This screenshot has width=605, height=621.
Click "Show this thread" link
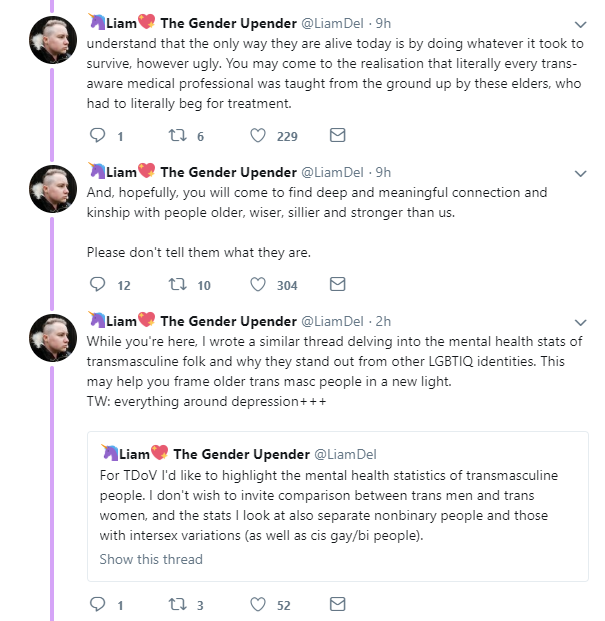click(151, 559)
